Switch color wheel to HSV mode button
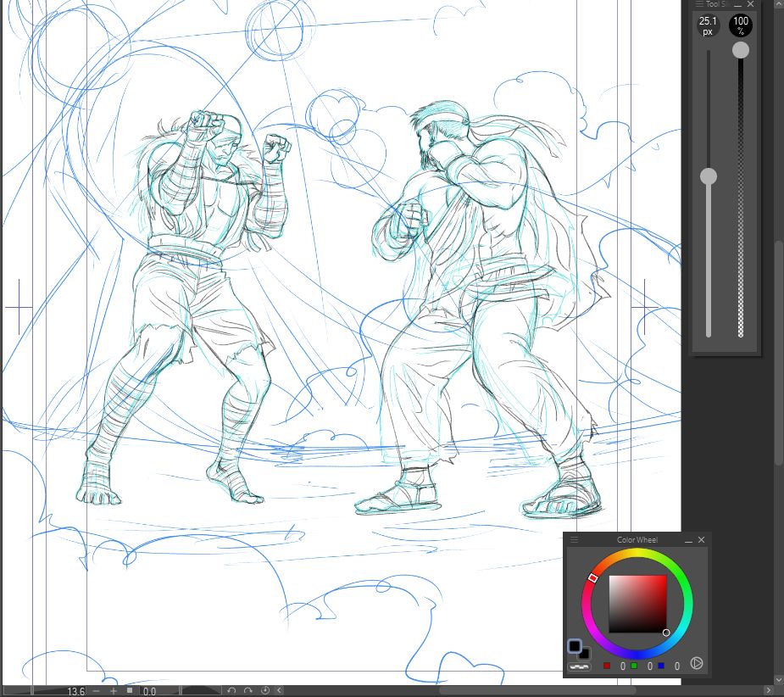This screenshot has width=784, height=697. point(697,663)
